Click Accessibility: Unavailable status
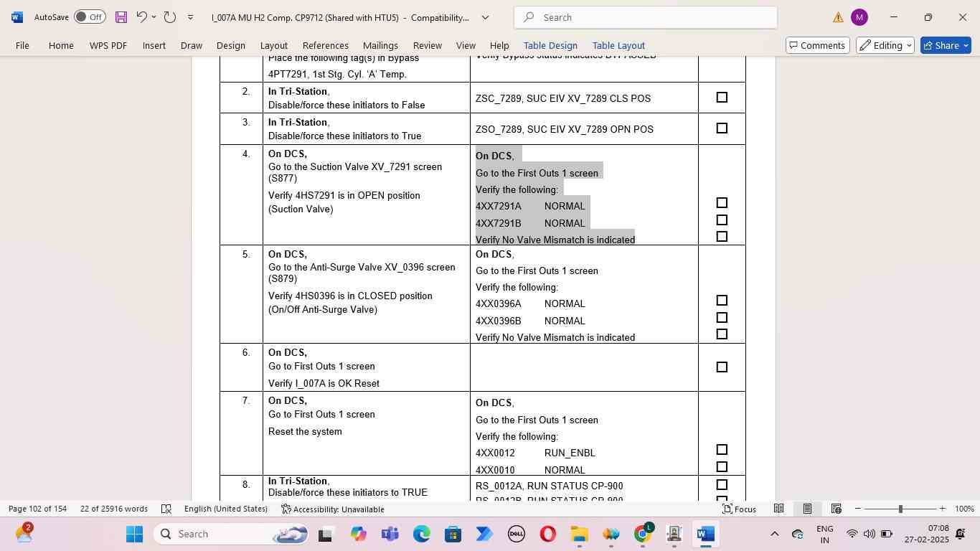The image size is (980, 551). tap(333, 509)
